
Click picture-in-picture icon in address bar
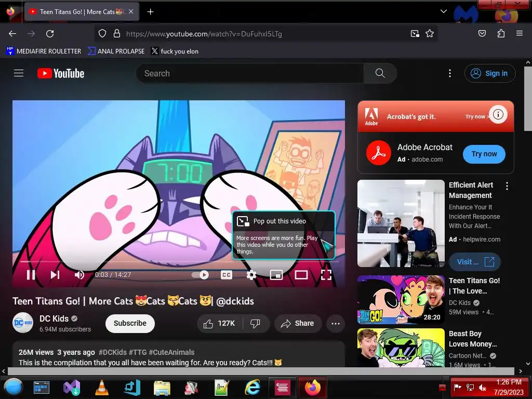coord(415,34)
